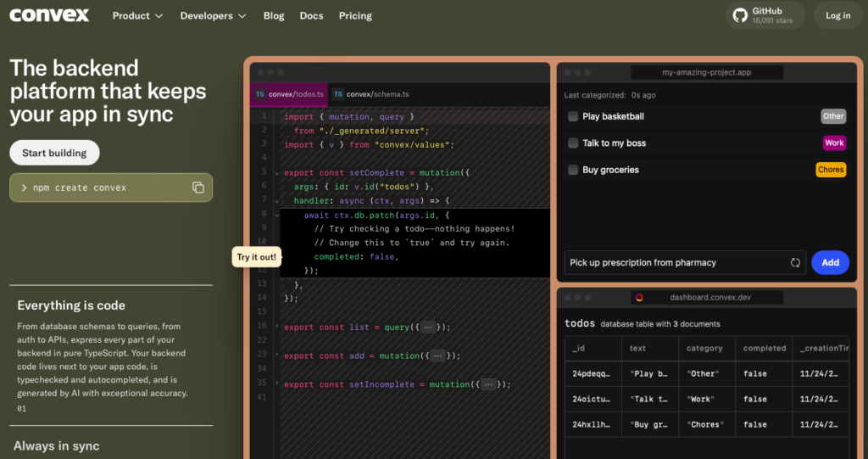
Task: Click the todos table title
Action: pyautogui.click(x=580, y=323)
